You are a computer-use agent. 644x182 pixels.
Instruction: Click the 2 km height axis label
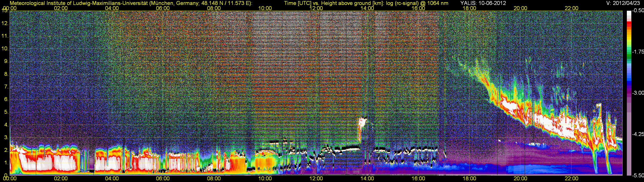pos(6,150)
